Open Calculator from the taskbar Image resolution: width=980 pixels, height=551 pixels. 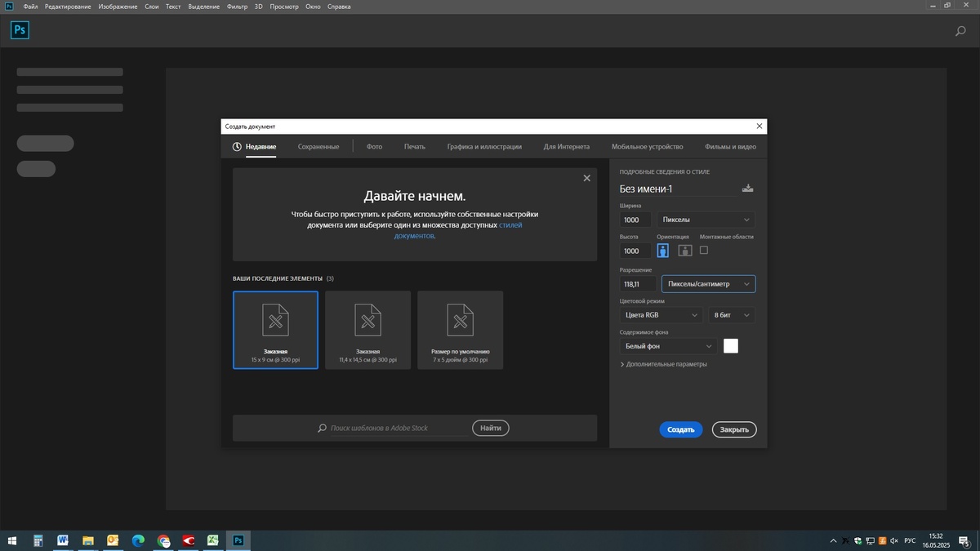(38, 540)
